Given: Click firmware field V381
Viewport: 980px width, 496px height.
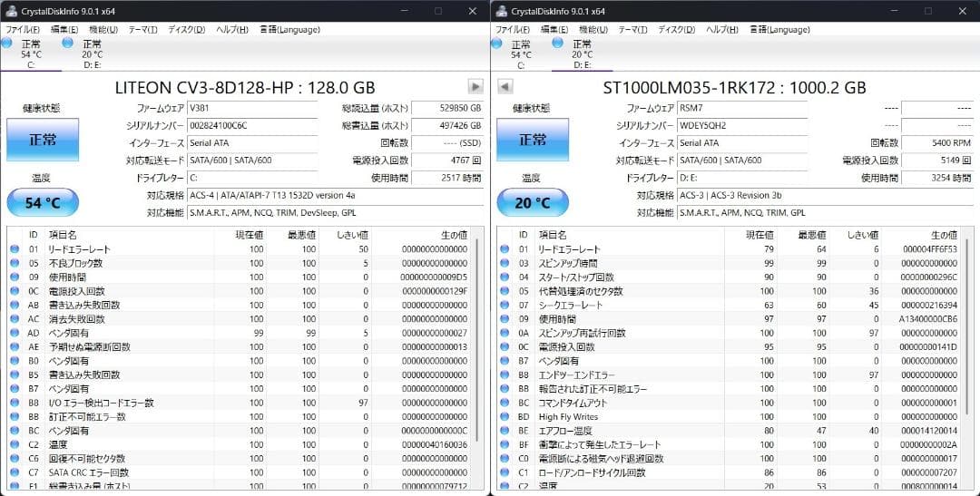Looking at the screenshot, I should pos(252,108).
